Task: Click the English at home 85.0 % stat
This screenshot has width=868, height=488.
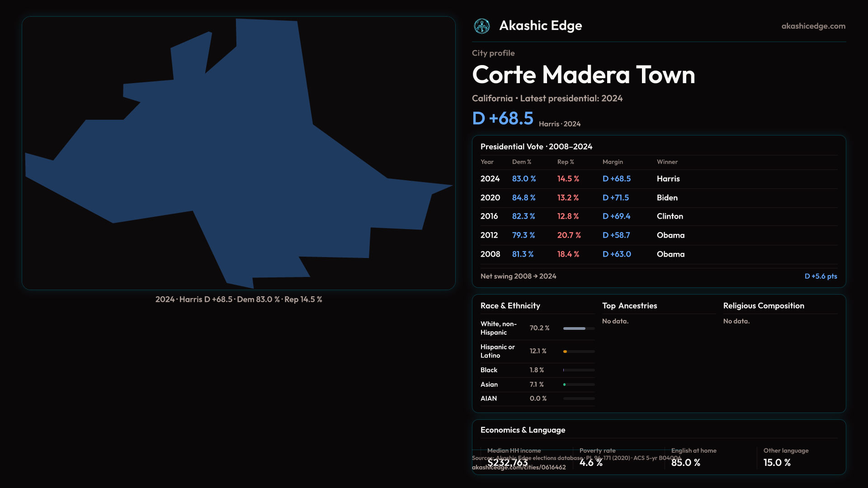Action: coord(685,463)
